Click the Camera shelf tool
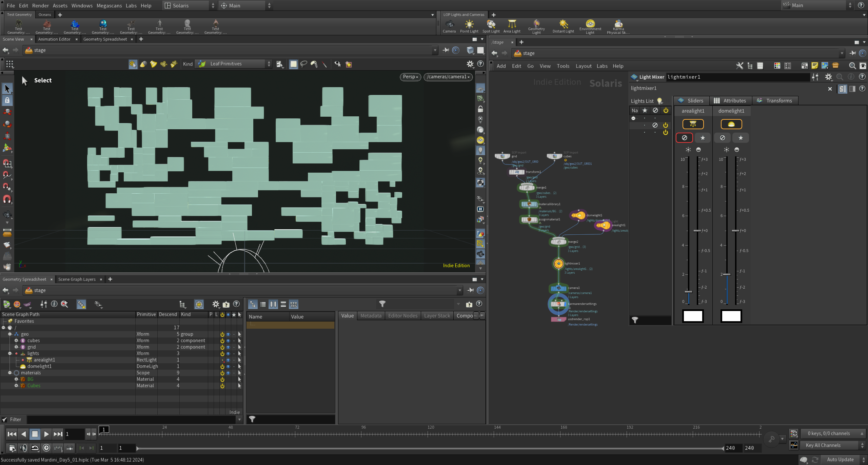868x465 pixels. [449, 26]
